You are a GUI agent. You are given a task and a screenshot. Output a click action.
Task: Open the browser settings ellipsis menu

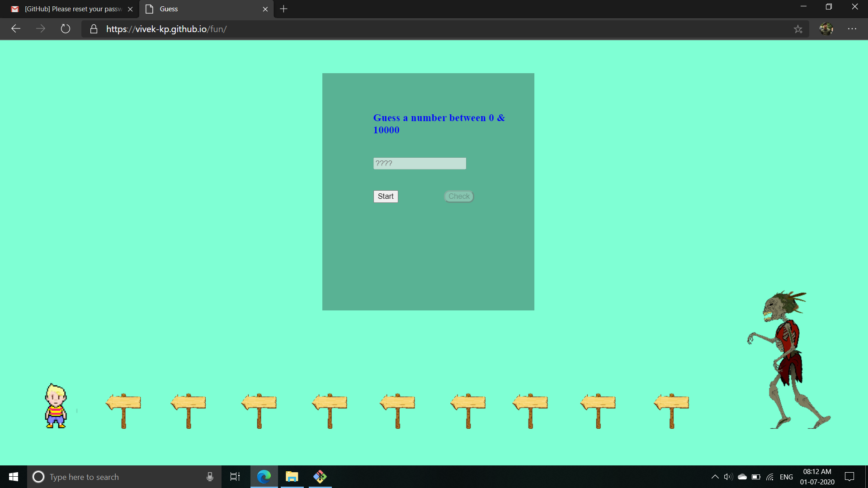point(852,29)
